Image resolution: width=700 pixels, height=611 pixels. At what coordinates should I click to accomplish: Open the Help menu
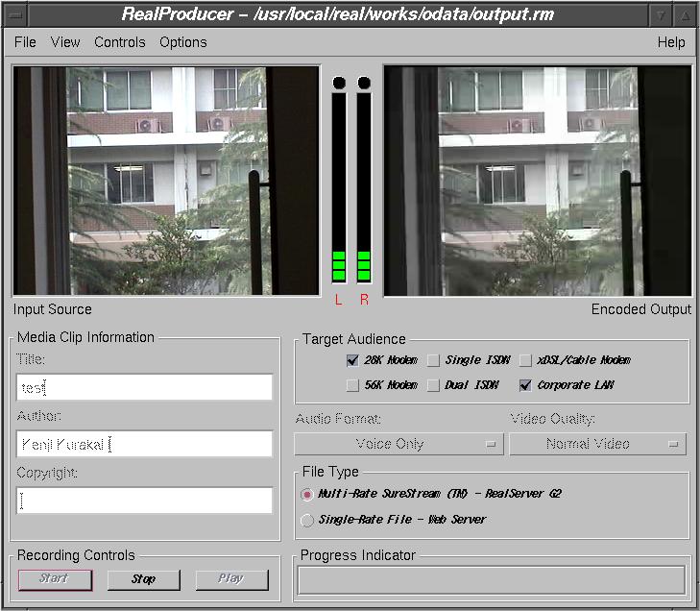[671, 42]
